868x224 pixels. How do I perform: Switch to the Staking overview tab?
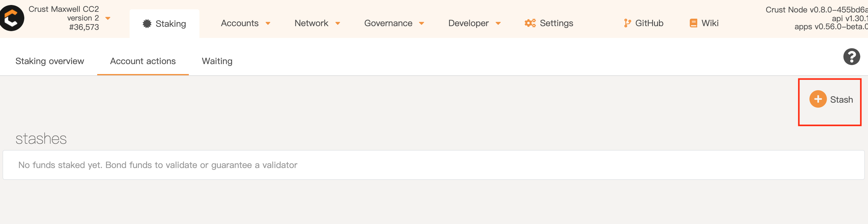[50, 61]
